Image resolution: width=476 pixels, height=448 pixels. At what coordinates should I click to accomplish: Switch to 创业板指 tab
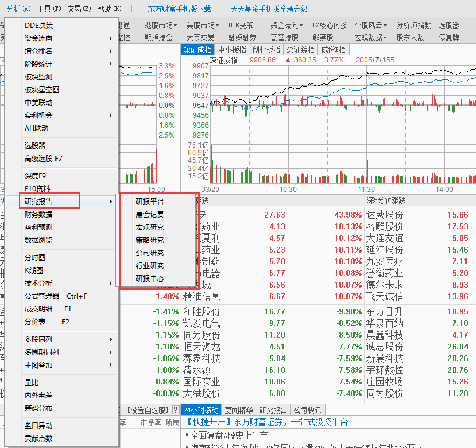tap(266, 50)
